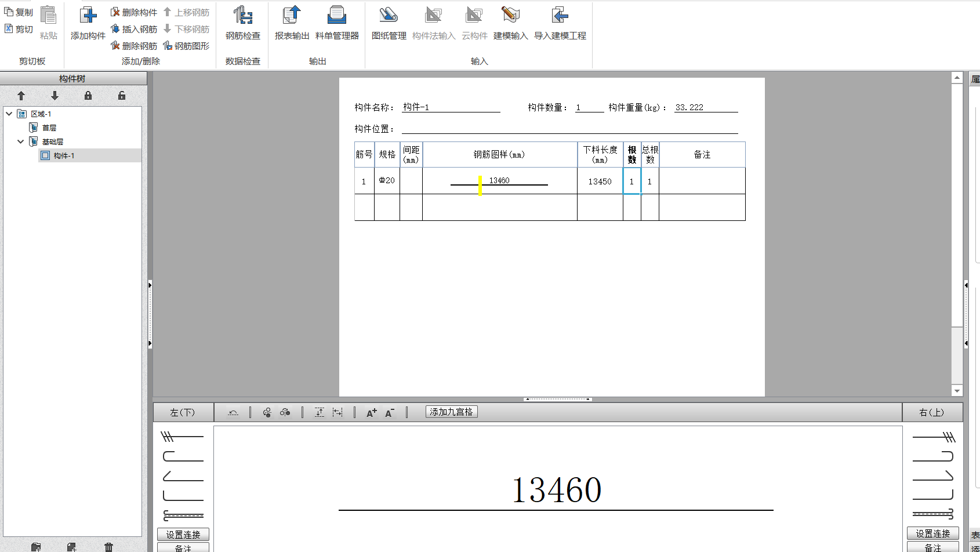The width and height of the screenshot is (980, 552).
Task: Click 下移钢筋 move rebar down
Action: point(186,29)
